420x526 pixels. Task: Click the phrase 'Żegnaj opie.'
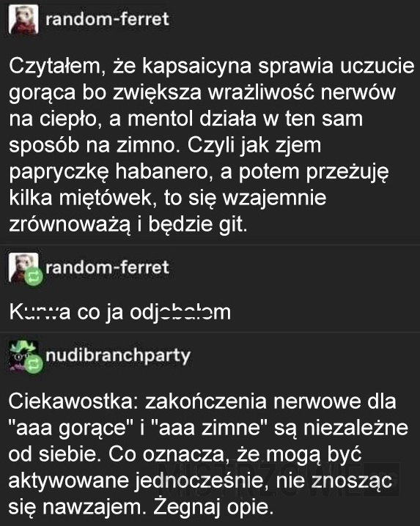click(x=213, y=508)
